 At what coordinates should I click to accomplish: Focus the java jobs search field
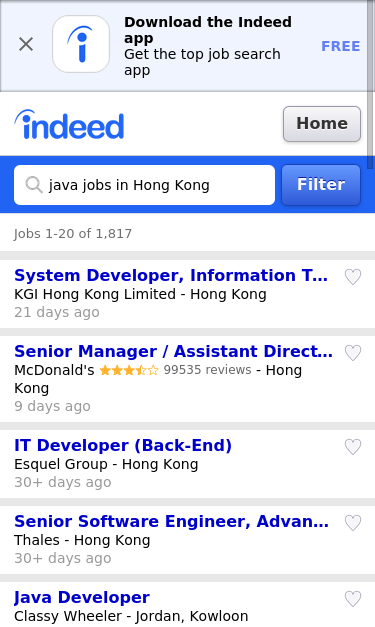point(144,185)
